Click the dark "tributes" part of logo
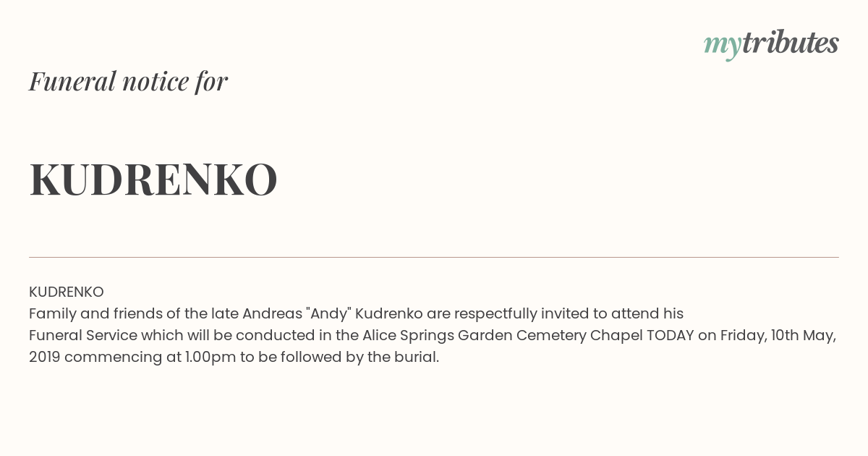868x456 pixels. click(x=790, y=43)
